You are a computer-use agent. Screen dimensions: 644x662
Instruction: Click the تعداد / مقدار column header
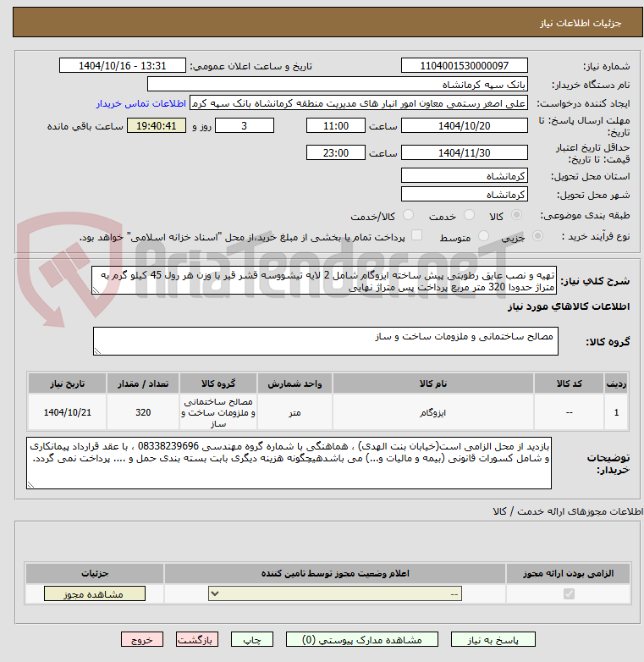(143, 383)
